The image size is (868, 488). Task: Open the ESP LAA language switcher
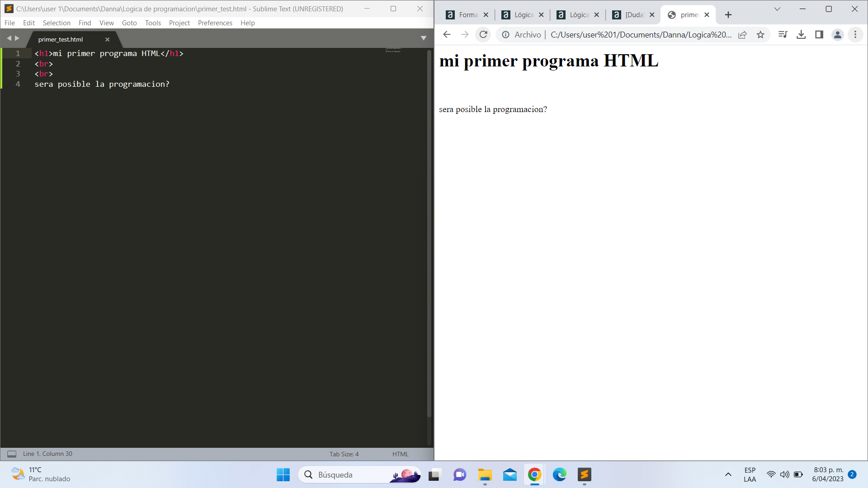click(750, 475)
